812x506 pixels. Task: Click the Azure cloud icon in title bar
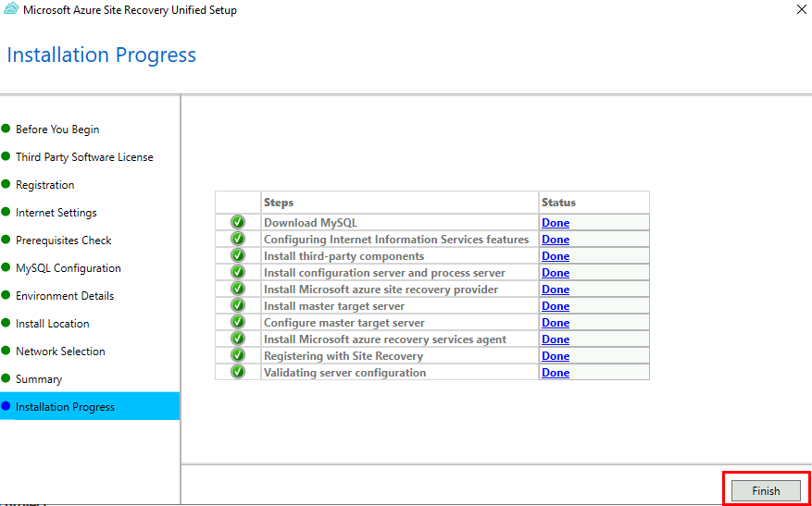[x=11, y=10]
